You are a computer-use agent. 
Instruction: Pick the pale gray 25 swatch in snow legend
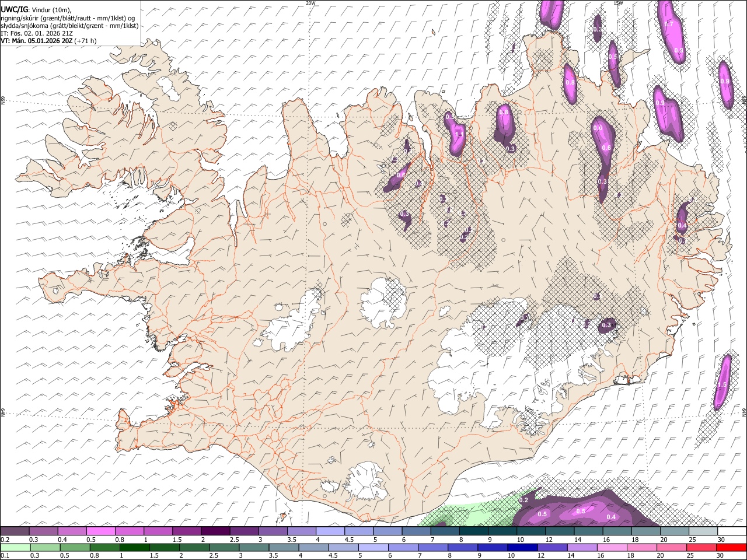703,531
